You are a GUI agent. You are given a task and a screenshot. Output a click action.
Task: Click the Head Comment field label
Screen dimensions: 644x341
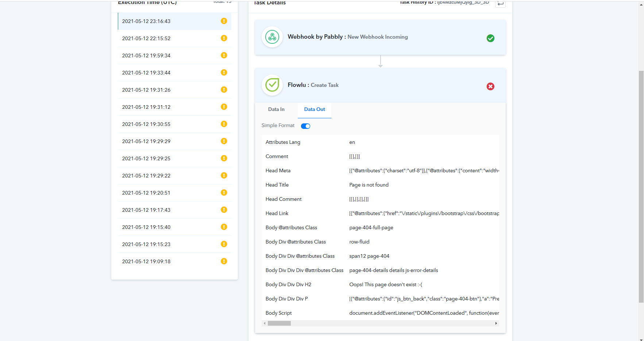click(x=284, y=199)
